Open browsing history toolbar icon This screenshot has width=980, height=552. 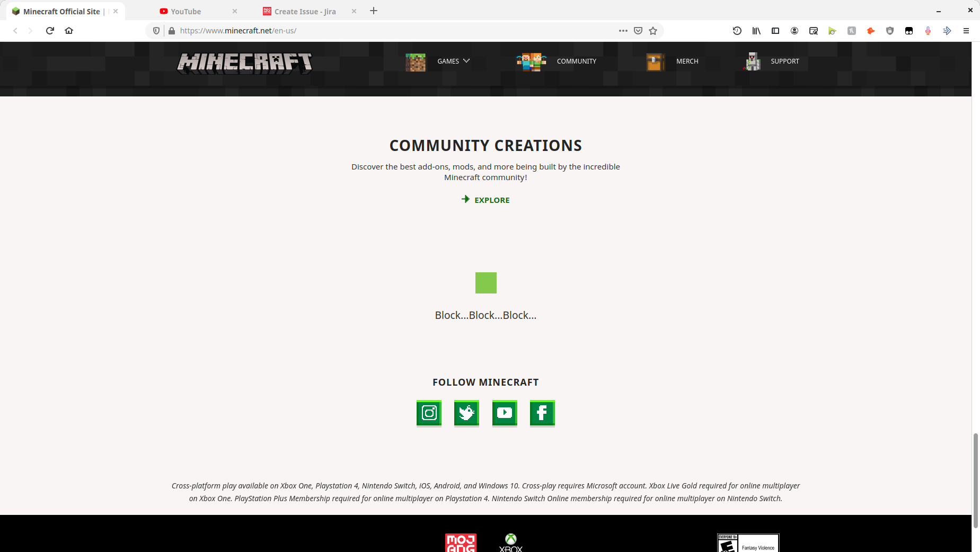click(737, 31)
